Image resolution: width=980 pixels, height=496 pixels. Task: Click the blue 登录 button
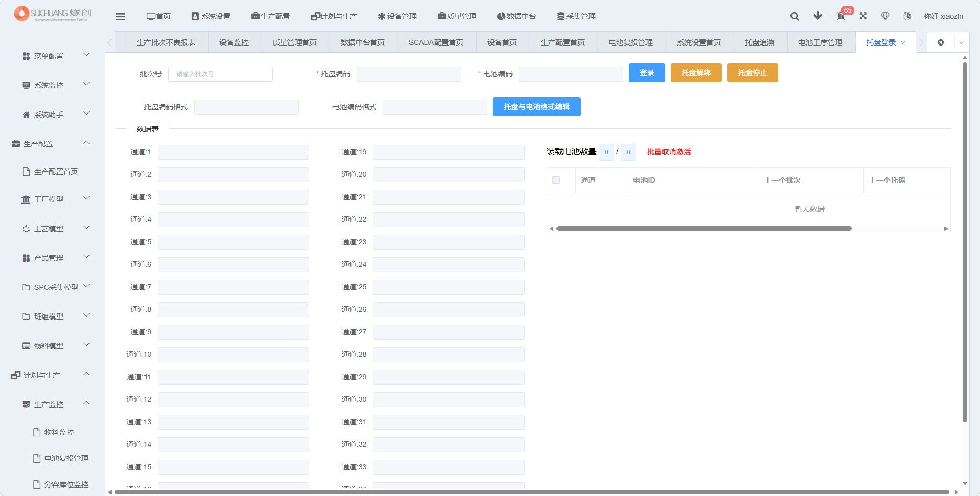pyautogui.click(x=647, y=73)
